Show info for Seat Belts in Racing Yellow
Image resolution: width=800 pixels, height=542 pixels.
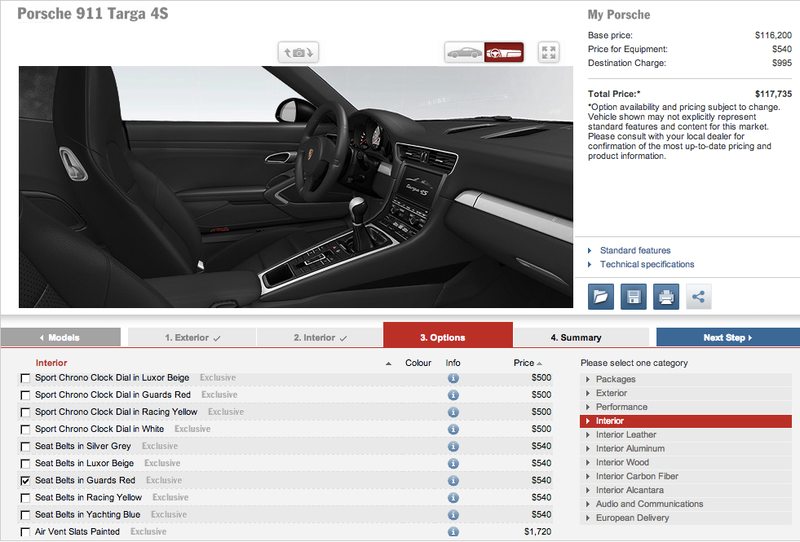tap(453, 498)
